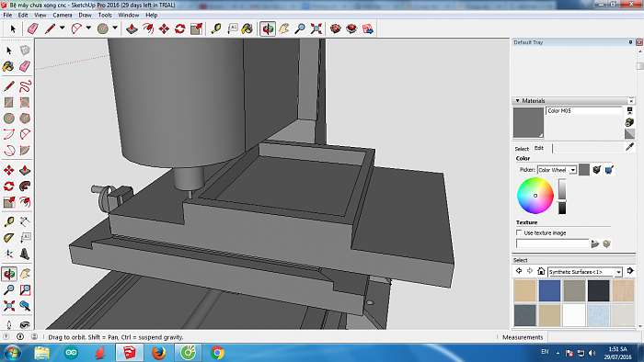This screenshot has height=362, width=644.
Task: Open the Camera menu
Action: 63,16
